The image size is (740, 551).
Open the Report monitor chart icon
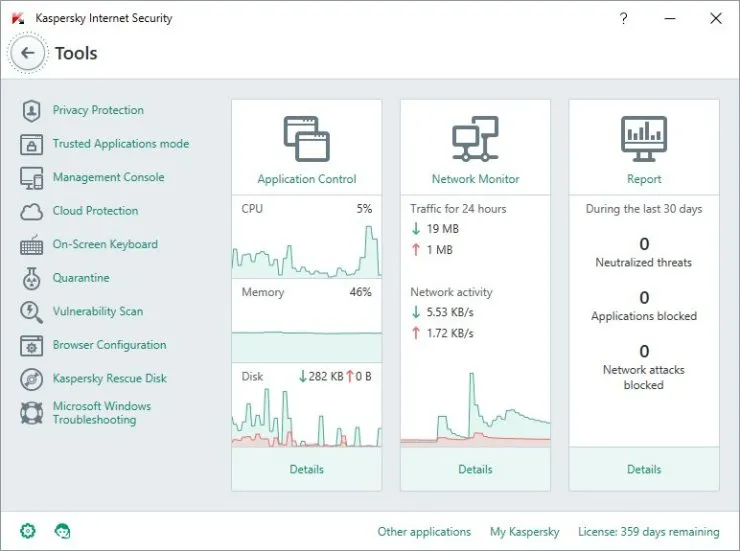click(644, 140)
